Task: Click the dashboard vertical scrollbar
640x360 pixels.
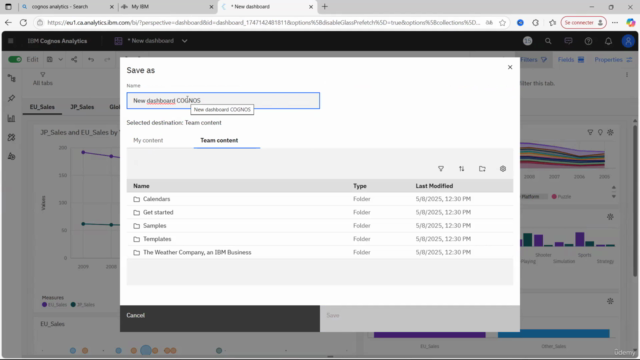Action: (635, 200)
